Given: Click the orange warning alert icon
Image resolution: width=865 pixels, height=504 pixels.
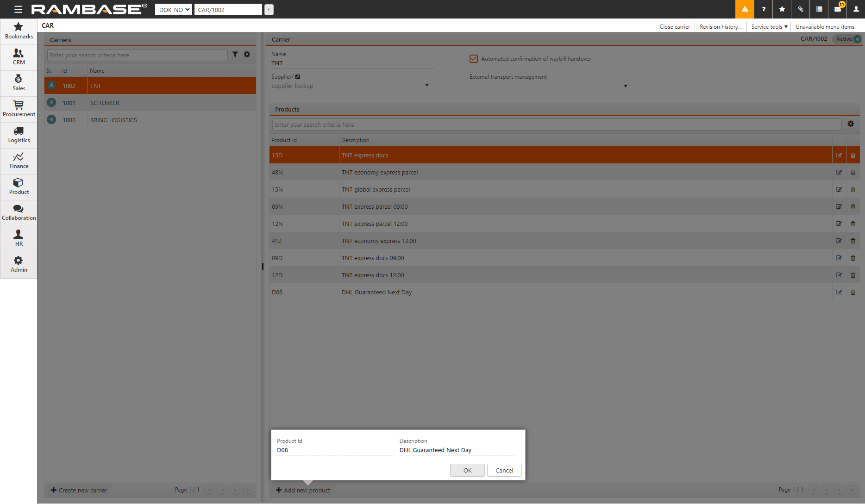Looking at the screenshot, I should click(745, 9).
